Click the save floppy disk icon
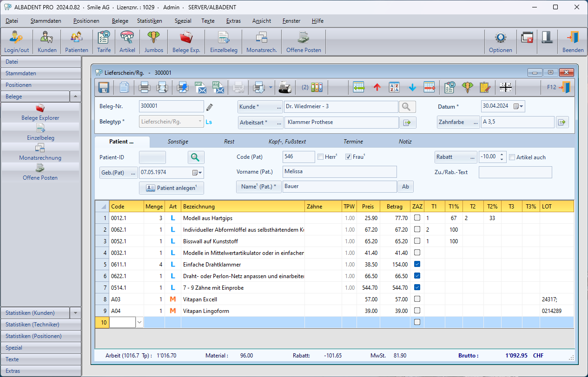 pos(104,87)
